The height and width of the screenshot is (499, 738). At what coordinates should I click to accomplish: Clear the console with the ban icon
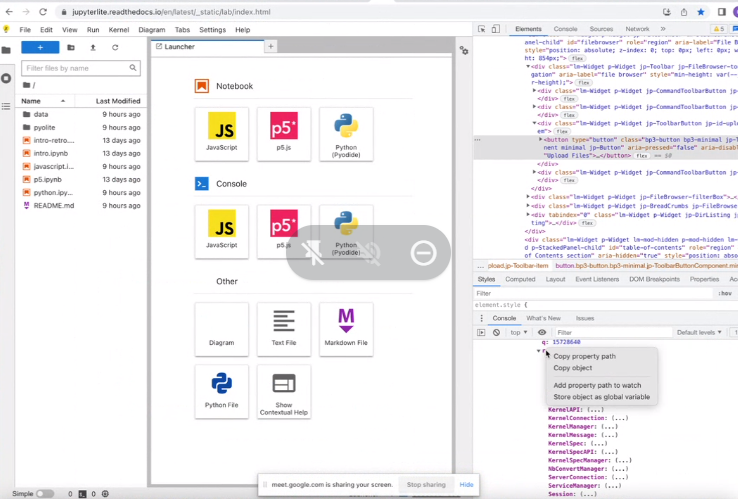tap(496, 332)
